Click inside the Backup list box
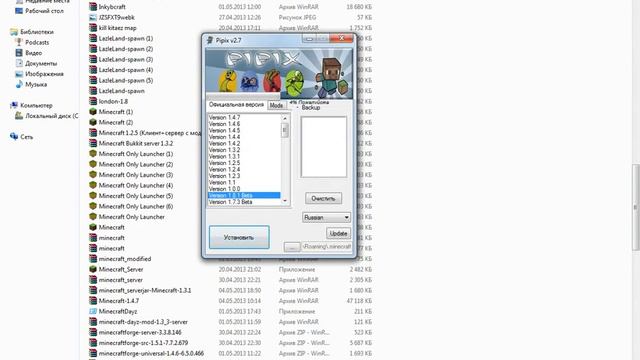 [x=324, y=147]
